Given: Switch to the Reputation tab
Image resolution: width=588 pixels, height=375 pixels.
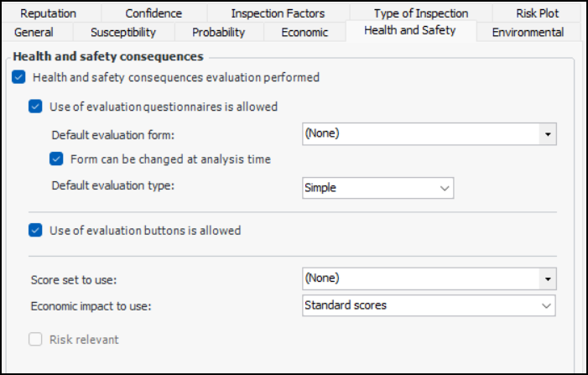Looking at the screenshot, I should (x=48, y=13).
